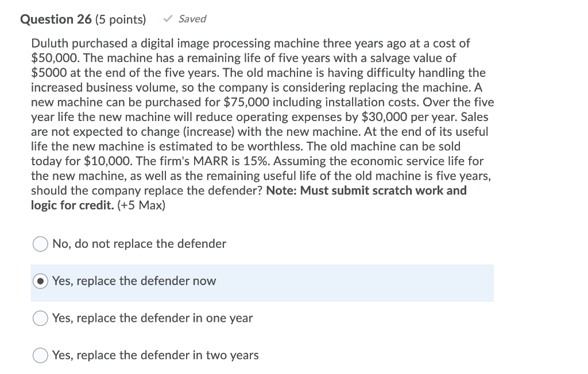588x374 pixels.
Task: Select "No, do not replace the defender"
Action: [40, 244]
